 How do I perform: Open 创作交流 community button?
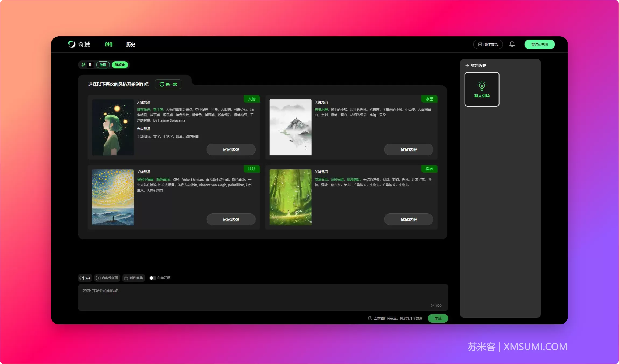point(488,44)
